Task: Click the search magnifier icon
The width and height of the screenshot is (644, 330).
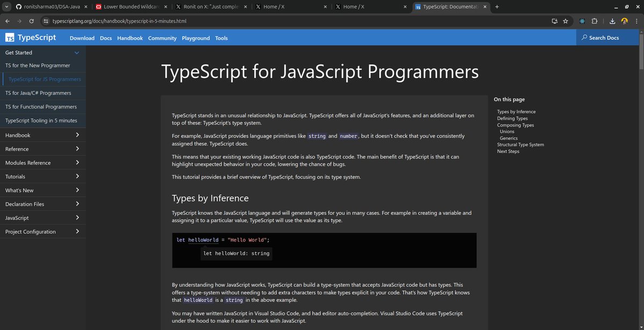Action: [x=584, y=38]
